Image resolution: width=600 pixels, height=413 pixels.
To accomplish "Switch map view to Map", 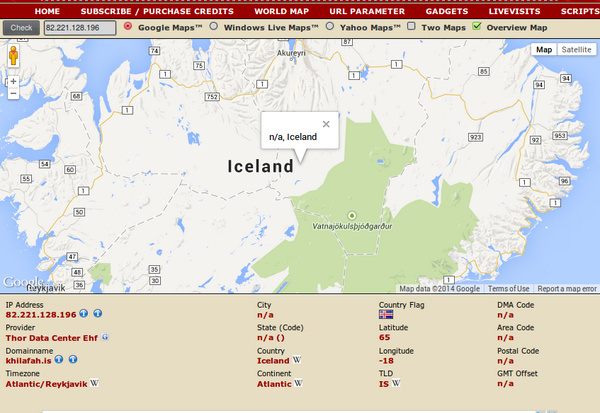I will coord(544,49).
